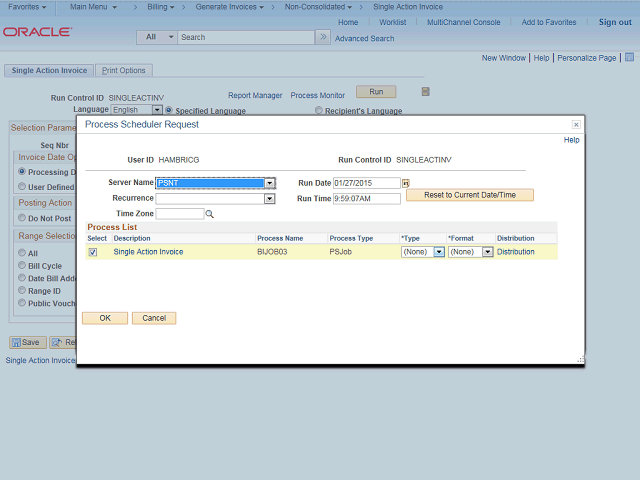The width and height of the screenshot is (640, 480).
Task: Expand the Server Name dropdown
Action: (x=270, y=184)
